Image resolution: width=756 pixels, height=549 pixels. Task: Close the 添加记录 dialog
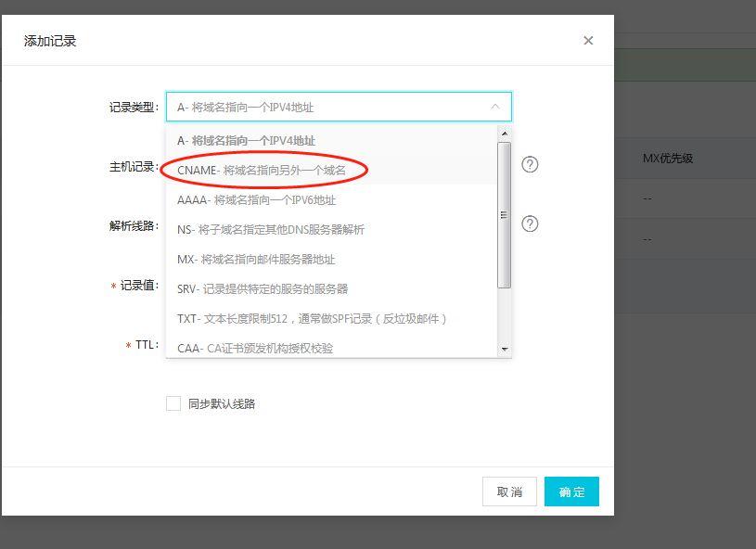pyautogui.click(x=587, y=40)
